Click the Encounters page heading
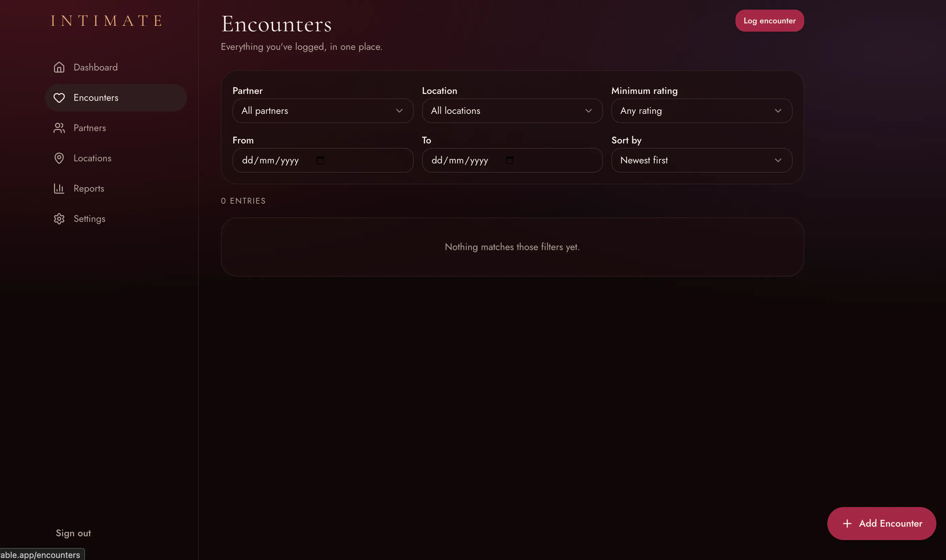Viewport: 946px width, 560px height. coord(276,24)
